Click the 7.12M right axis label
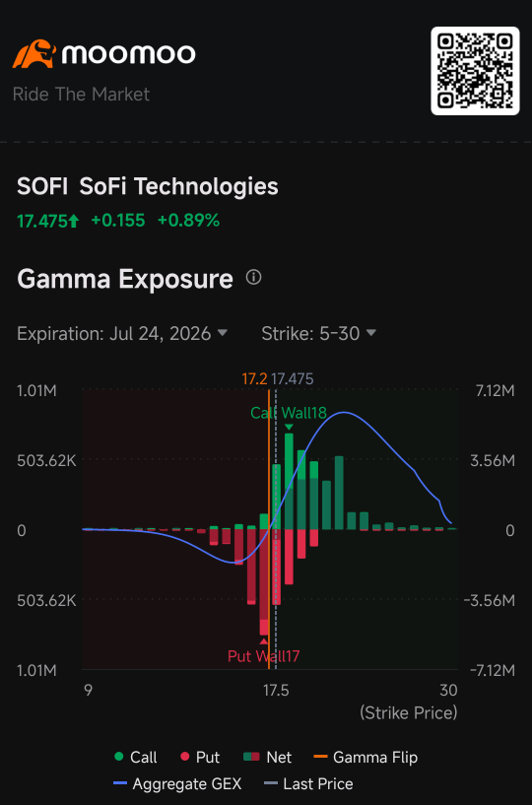532x805 pixels. point(496,391)
